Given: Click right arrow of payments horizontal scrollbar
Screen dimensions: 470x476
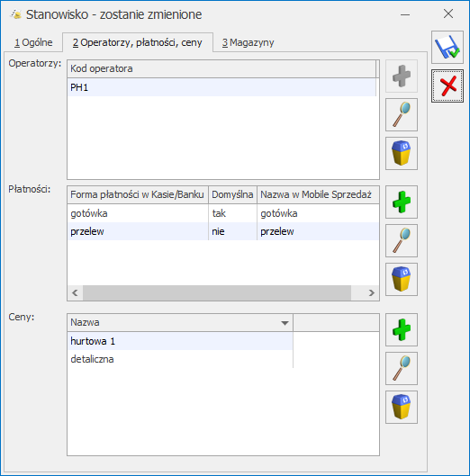Looking at the screenshot, I should 371,293.
